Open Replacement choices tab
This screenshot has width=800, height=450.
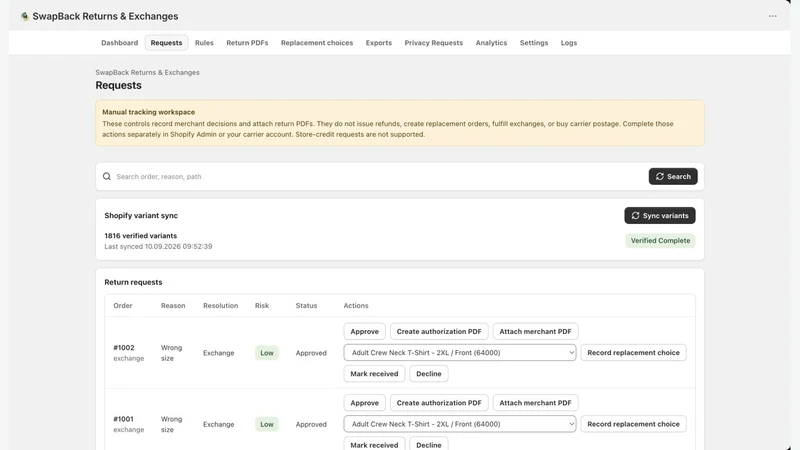pyautogui.click(x=317, y=43)
